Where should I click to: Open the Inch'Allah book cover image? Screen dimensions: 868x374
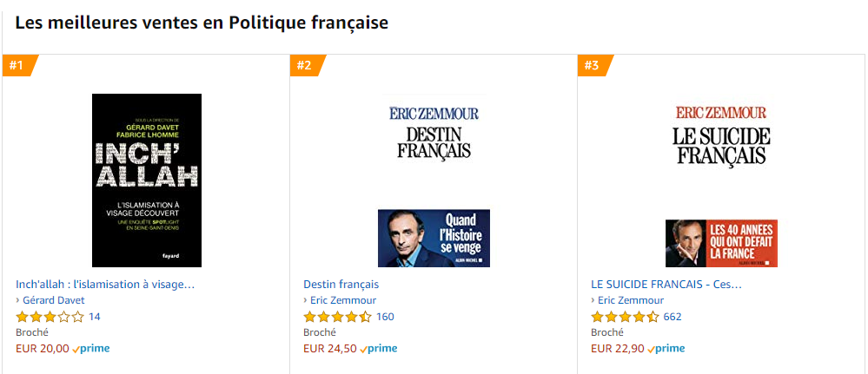pos(147,180)
